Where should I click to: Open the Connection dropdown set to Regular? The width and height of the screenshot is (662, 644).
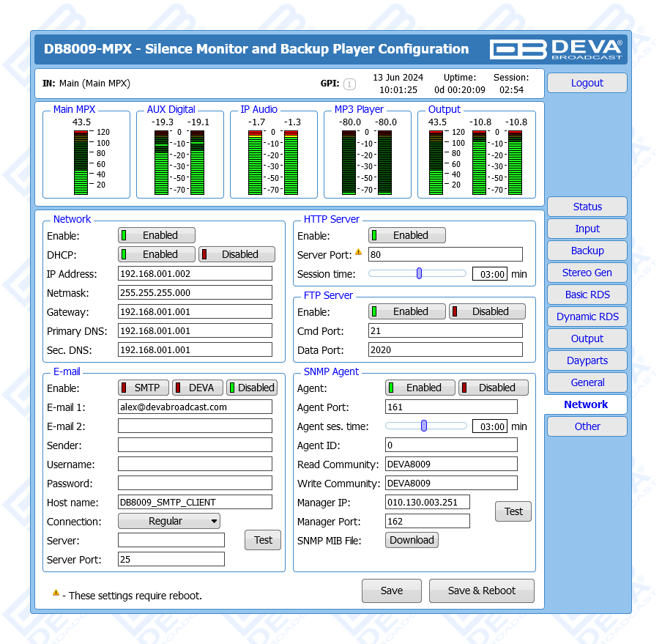pos(169,521)
